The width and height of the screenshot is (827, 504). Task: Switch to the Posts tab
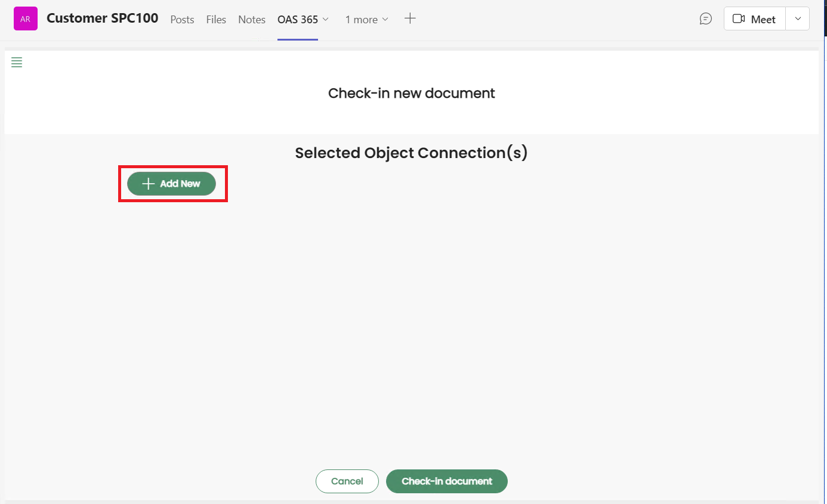tap(182, 20)
